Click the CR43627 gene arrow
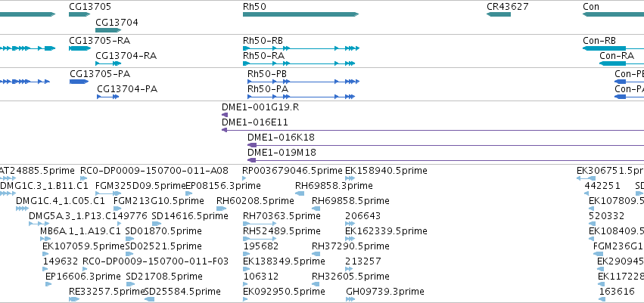The width and height of the screenshot is (644, 303). pos(499,14)
